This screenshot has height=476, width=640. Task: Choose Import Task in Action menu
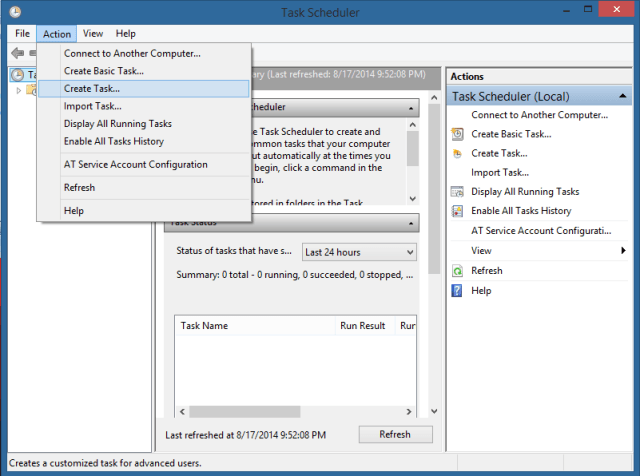click(x=144, y=106)
